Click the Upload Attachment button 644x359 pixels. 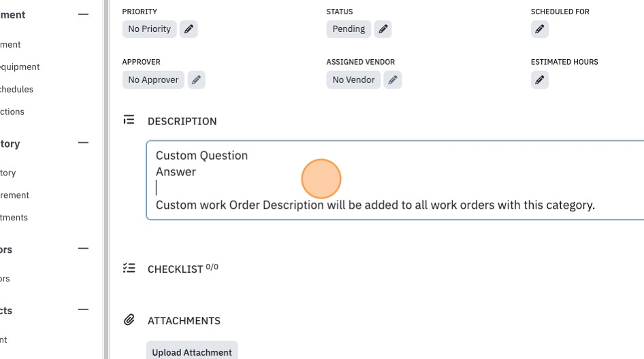(x=192, y=352)
